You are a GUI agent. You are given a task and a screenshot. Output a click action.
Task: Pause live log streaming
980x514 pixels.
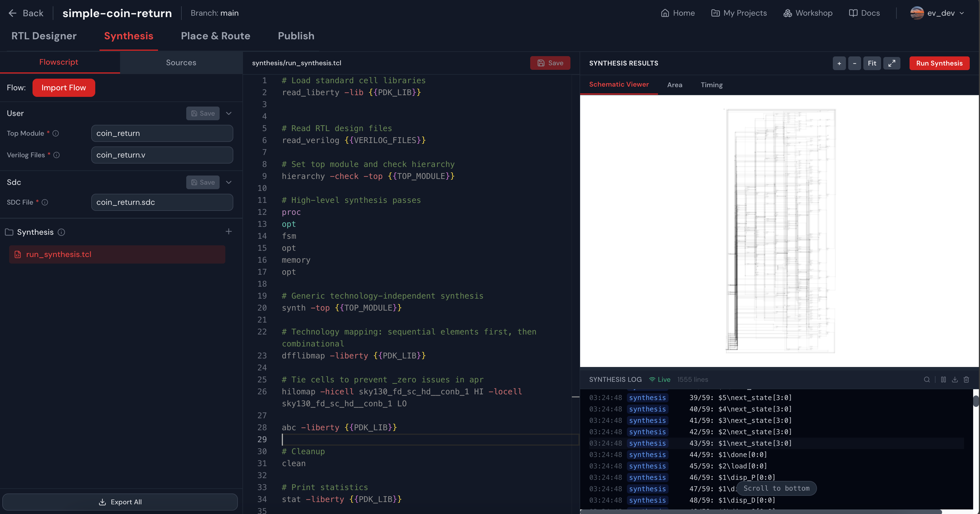(x=944, y=380)
